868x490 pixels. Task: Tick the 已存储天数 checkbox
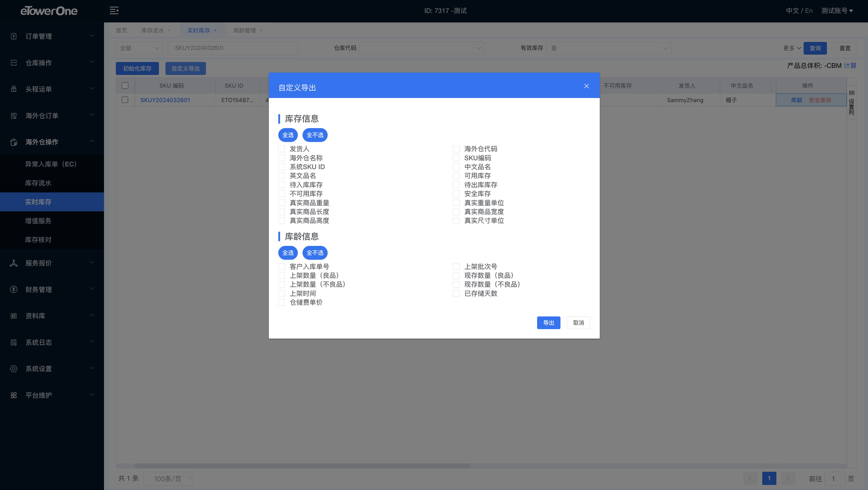pos(456,293)
